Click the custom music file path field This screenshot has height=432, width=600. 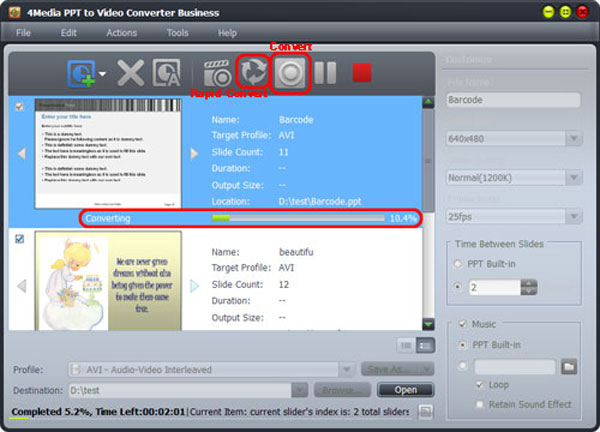tap(515, 367)
